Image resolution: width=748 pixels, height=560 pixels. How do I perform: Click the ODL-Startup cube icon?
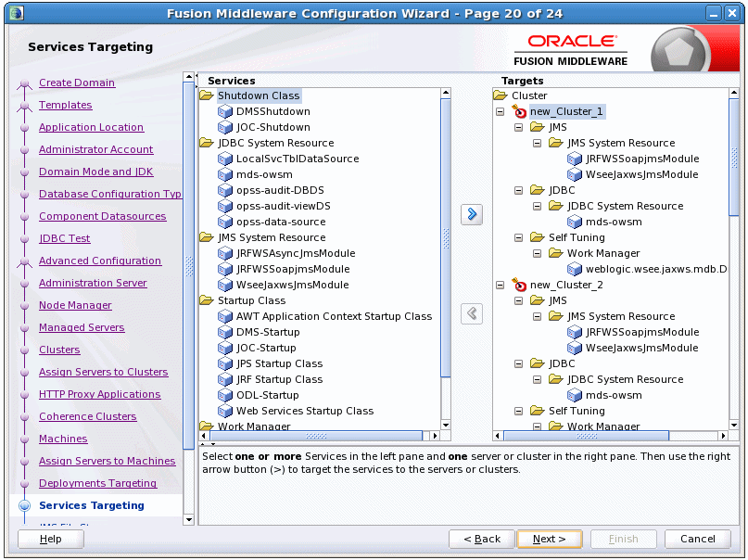point(224,395)
